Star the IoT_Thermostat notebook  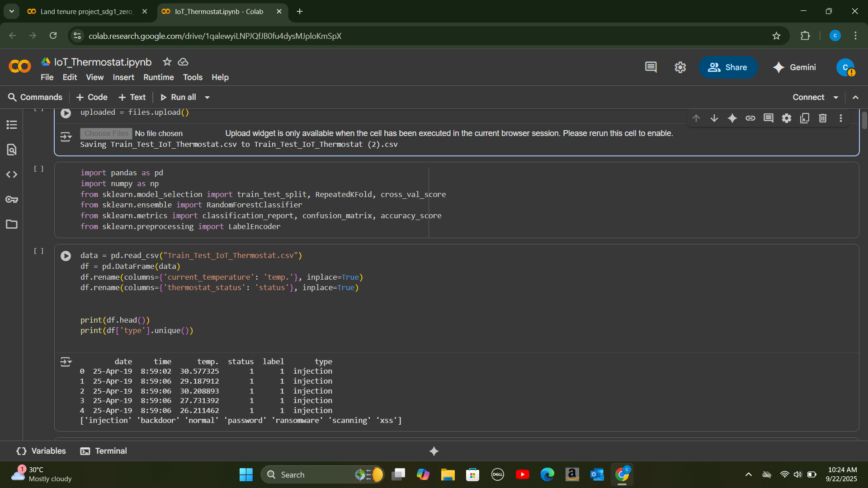167,62
